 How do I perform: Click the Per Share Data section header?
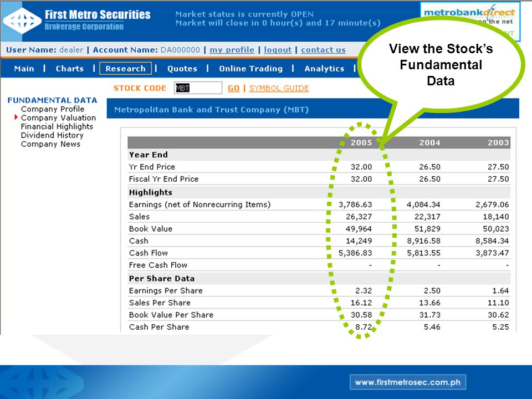161,279
